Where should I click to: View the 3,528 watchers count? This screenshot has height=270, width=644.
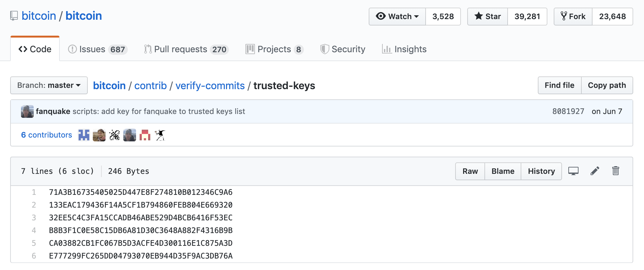pyautogui.click(x=443, y=16)
